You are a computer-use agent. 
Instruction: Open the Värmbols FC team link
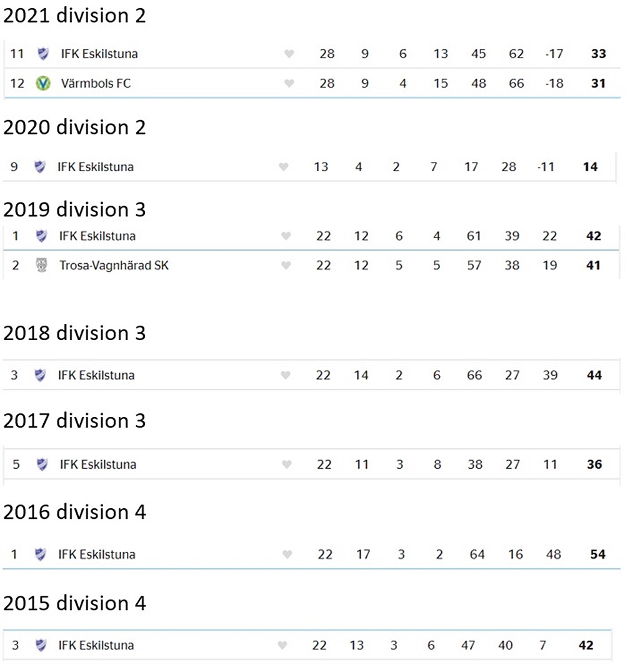click(96, 83)
